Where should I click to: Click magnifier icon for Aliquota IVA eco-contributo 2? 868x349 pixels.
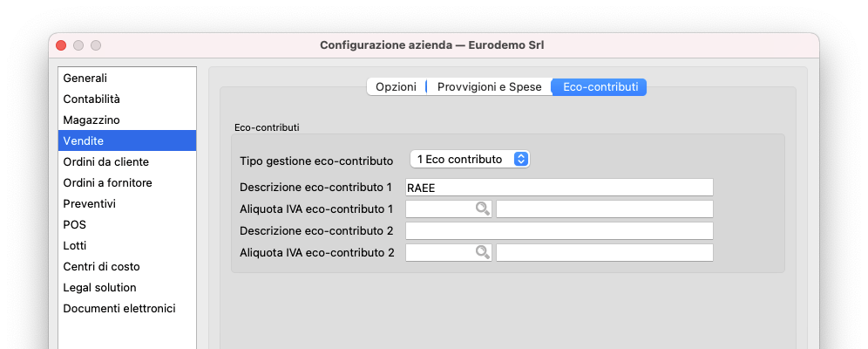tap(482, 252)
